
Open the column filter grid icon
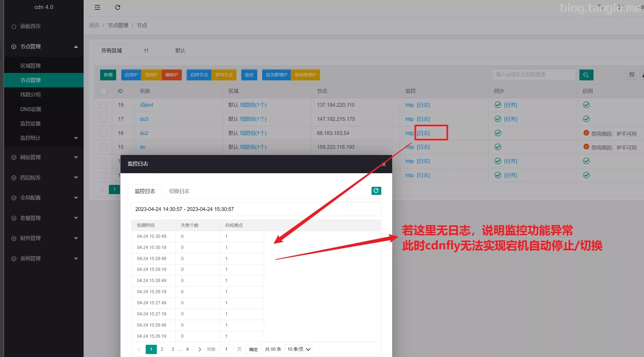tap(631, 75)
